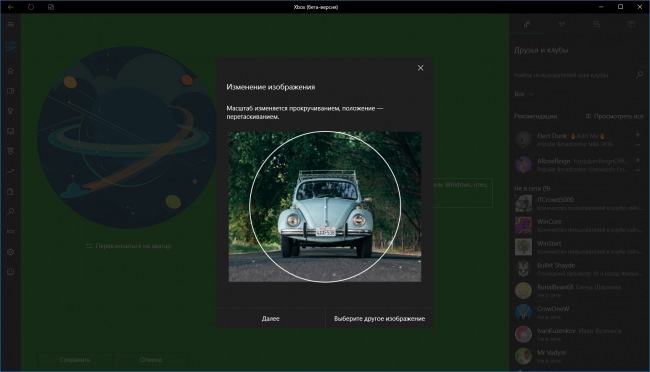Viewport: 650px width, 372px height.
Task: Switch to the Friends tab in right panel
Action: [526, 24]
